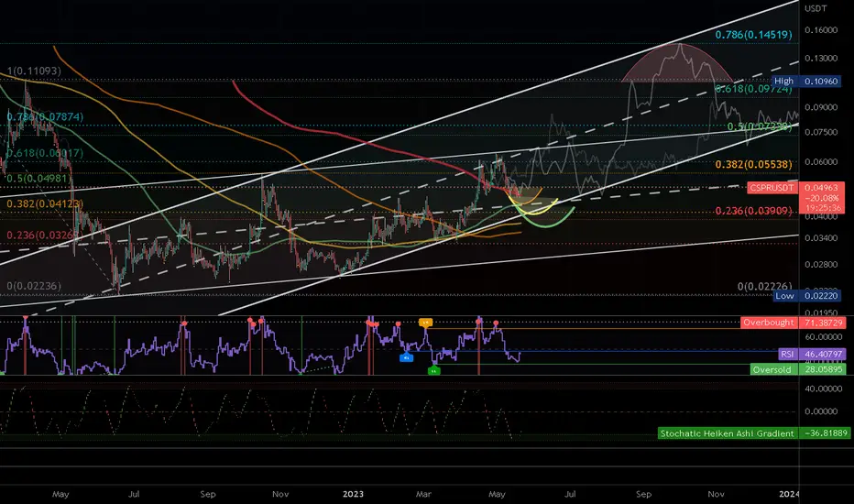Click the Low 0.02220 label
Screen dimensions: 854x504
click(x=807, y=296)
